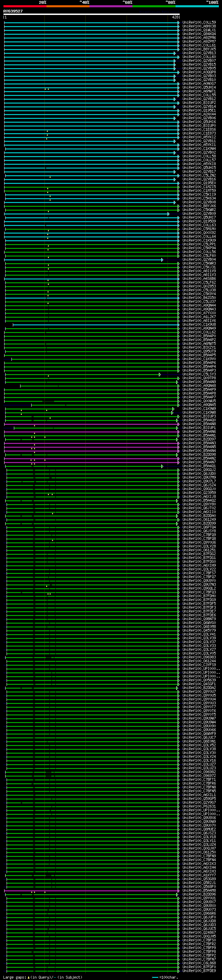
Task: Click hit UniRef100_Q2VB09
Action: click(x=199, y=214)
